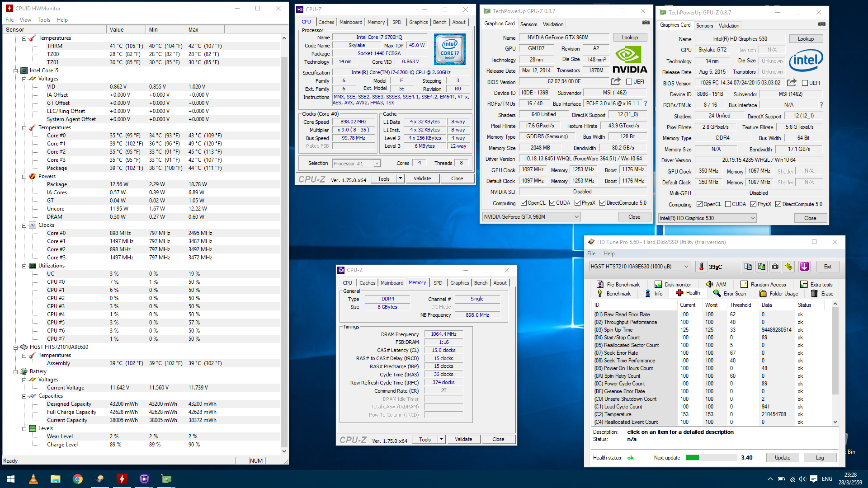
Task: Click the Lookup button for Intel HD Graphics
Action: tap(805, 39)
